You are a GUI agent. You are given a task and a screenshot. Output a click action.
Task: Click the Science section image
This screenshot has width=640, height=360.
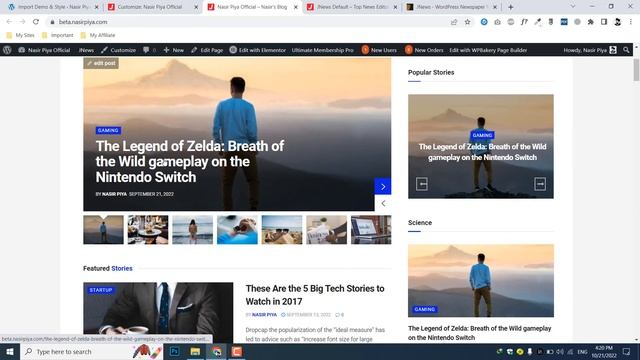481,280
